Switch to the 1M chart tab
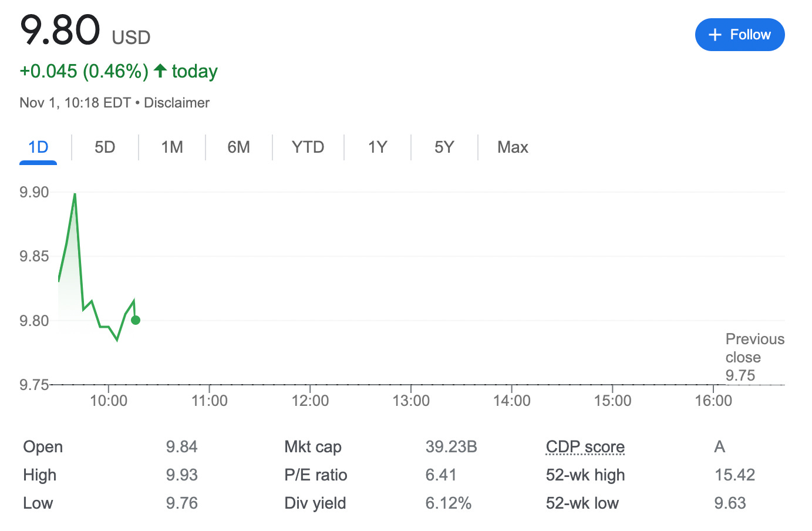812x531 pixels. (x=172, y=147)
